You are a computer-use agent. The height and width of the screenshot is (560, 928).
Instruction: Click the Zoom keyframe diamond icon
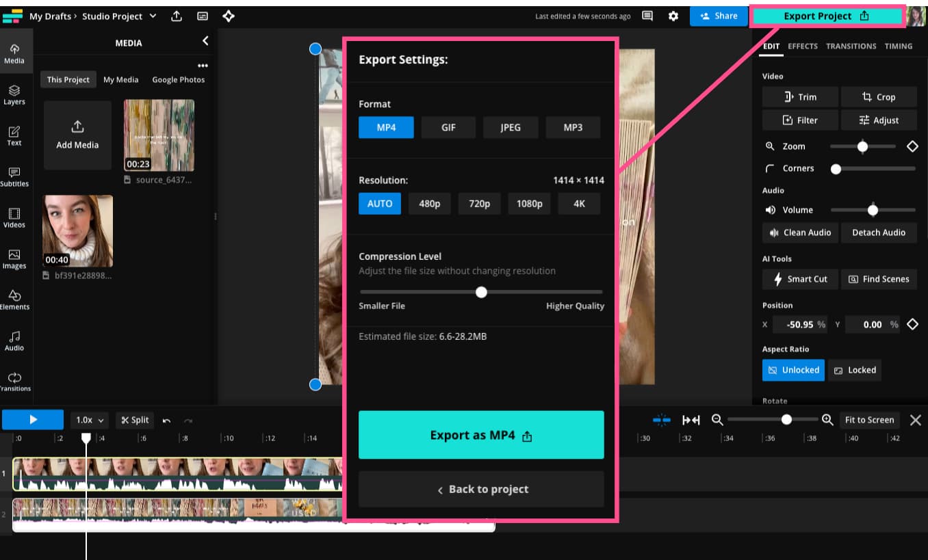[912, 146]
